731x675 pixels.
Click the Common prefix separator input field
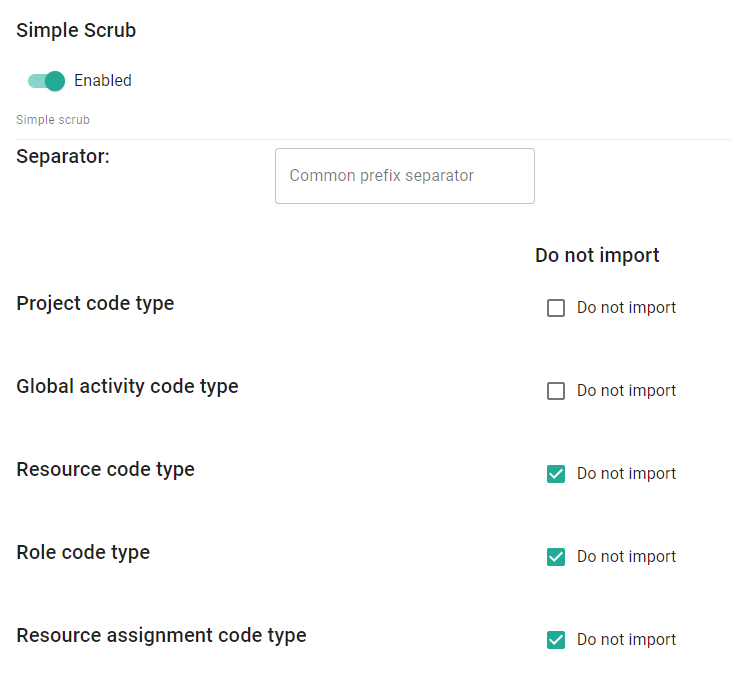click(x=404, y=176)
